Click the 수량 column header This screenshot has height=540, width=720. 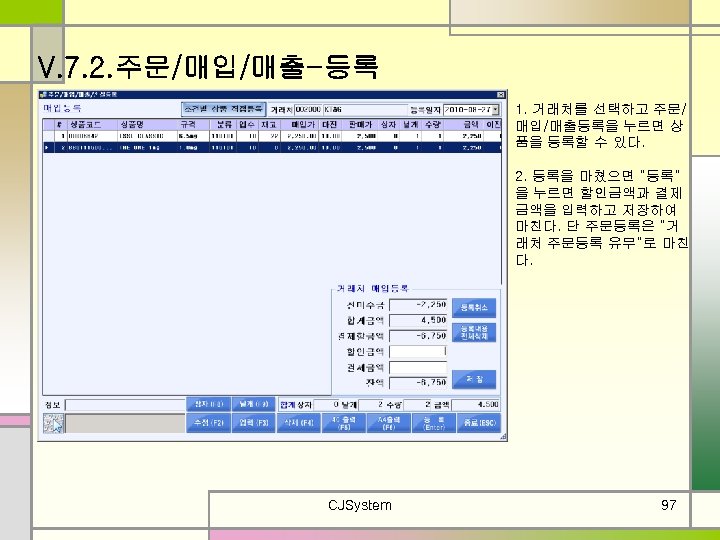[432, 124]
